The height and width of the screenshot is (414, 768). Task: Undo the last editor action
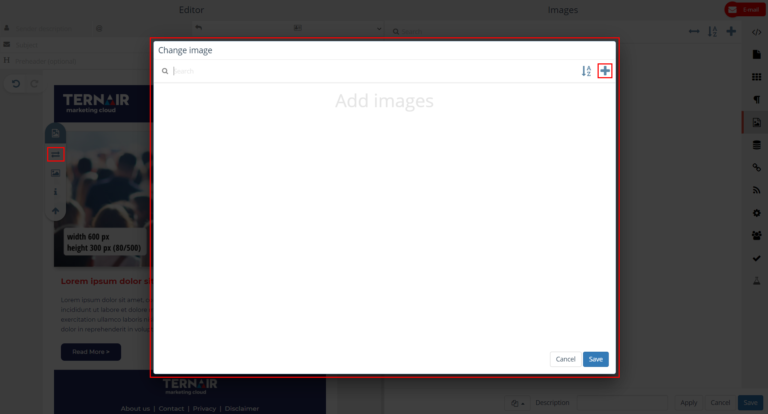(x=16, y=84)
